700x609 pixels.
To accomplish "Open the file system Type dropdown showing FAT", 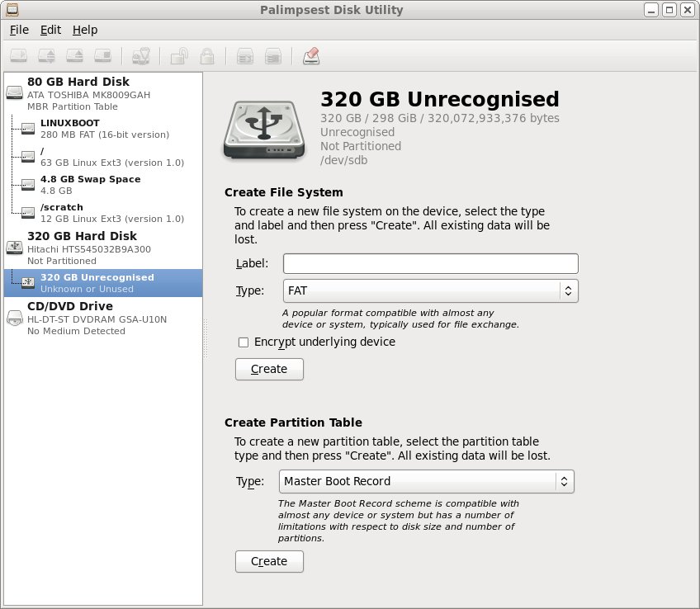I will click(430, 290).
